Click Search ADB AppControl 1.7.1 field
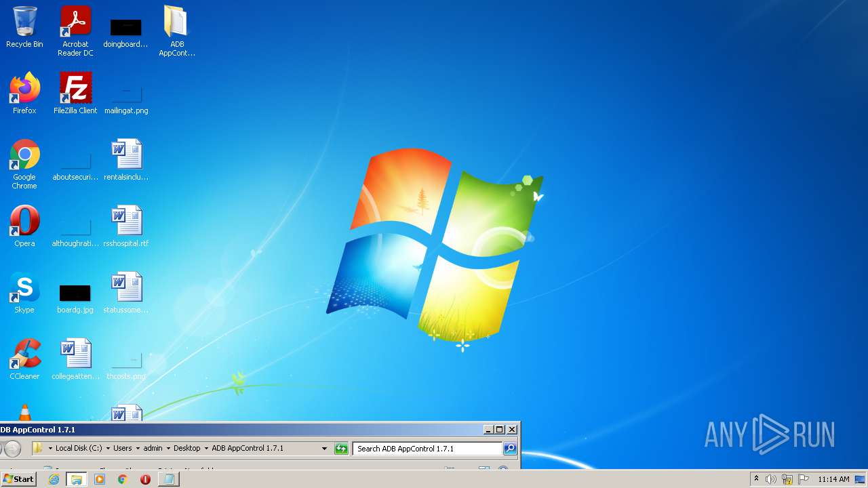868x488 pixels. click(427, 449)
